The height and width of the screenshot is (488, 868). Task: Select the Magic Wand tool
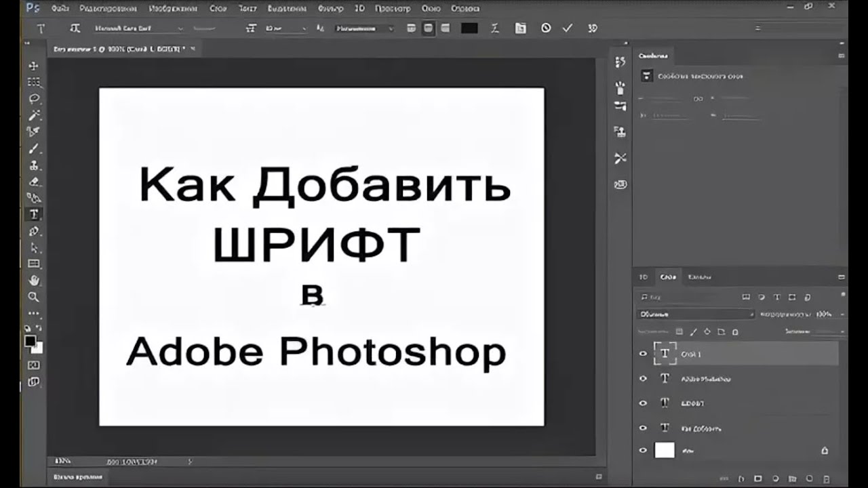pos(33,115)
